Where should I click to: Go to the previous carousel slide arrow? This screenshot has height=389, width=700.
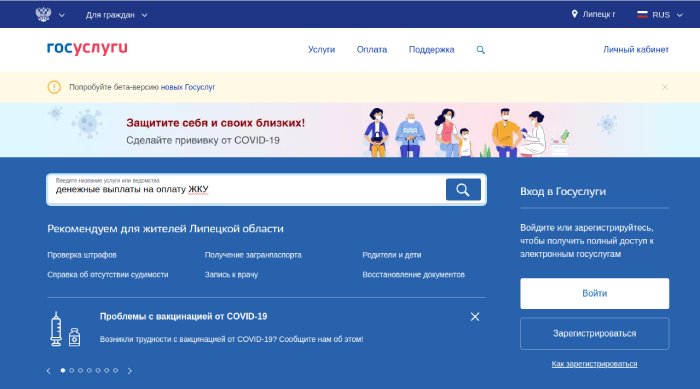49,371
